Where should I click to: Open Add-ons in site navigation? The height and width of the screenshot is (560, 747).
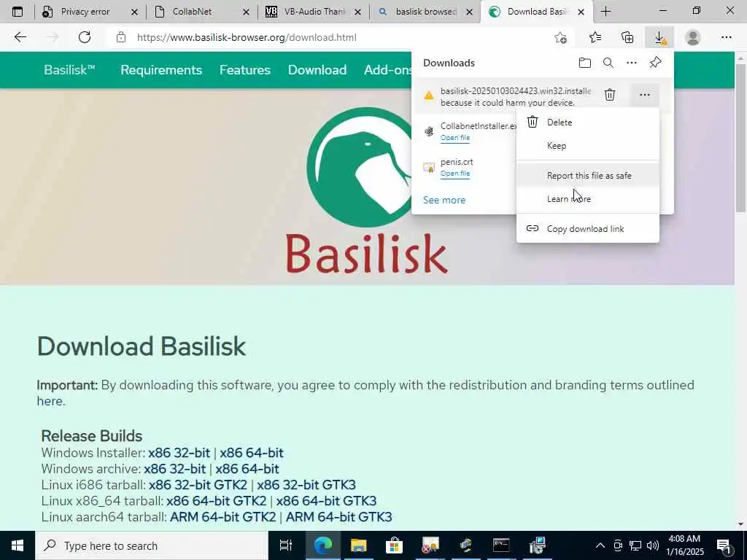tap(388, 70)
